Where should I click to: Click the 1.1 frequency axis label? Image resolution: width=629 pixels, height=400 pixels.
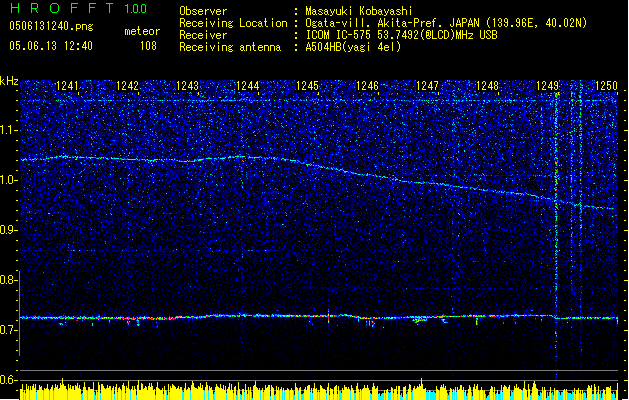click(9, 130)
